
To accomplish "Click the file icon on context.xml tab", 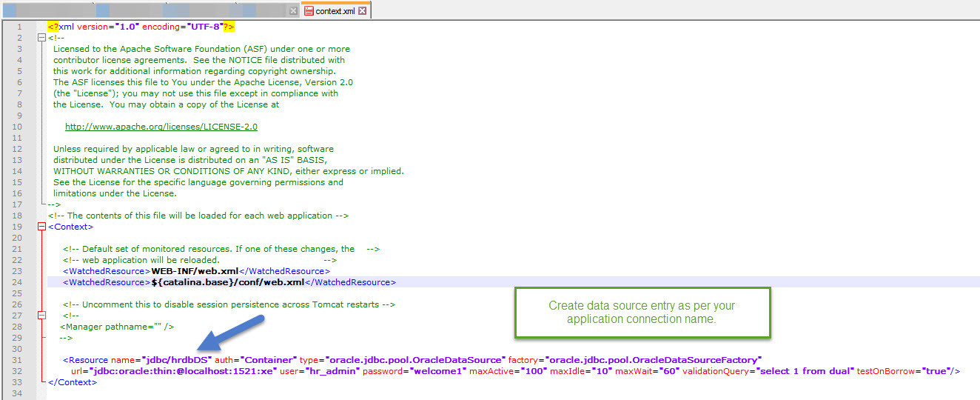I will (x=309, y=11).
